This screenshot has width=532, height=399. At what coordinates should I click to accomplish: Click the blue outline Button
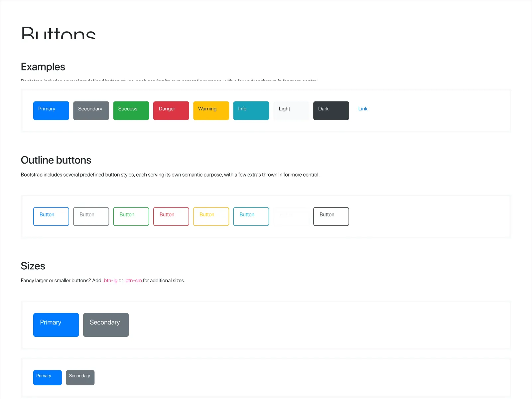(x=51, y=216)
